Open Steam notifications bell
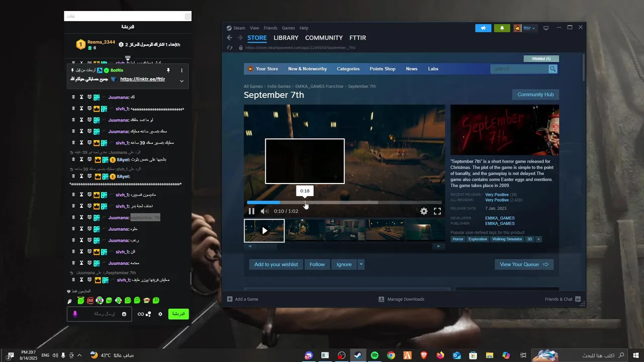The height and width of the screenshot is (362, 644). click(502, 28)
